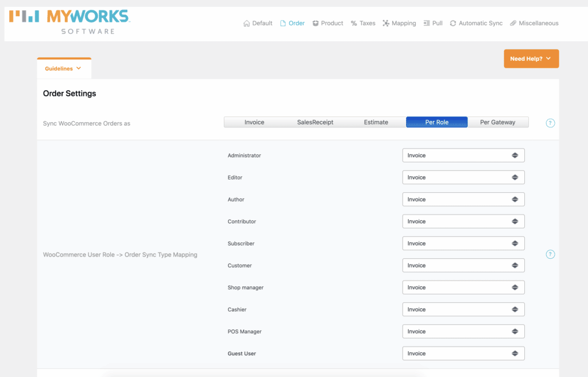The width and height of the screenshot is (588, 377).
Task: Open the Administrator role sync dropdown
Action: click(x=463, y=155)
